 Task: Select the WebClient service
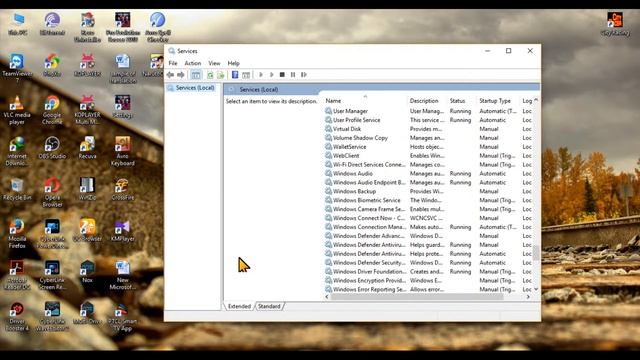[429, 156]
